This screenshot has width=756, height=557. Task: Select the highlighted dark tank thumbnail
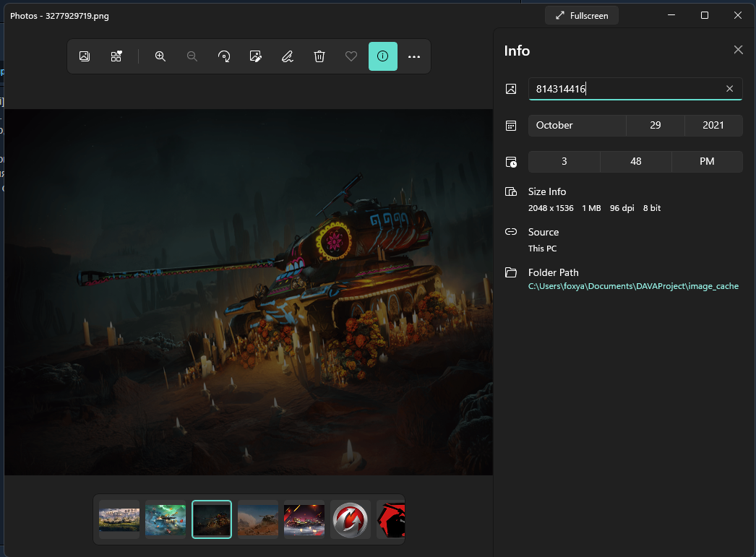(x=212, y=519)
